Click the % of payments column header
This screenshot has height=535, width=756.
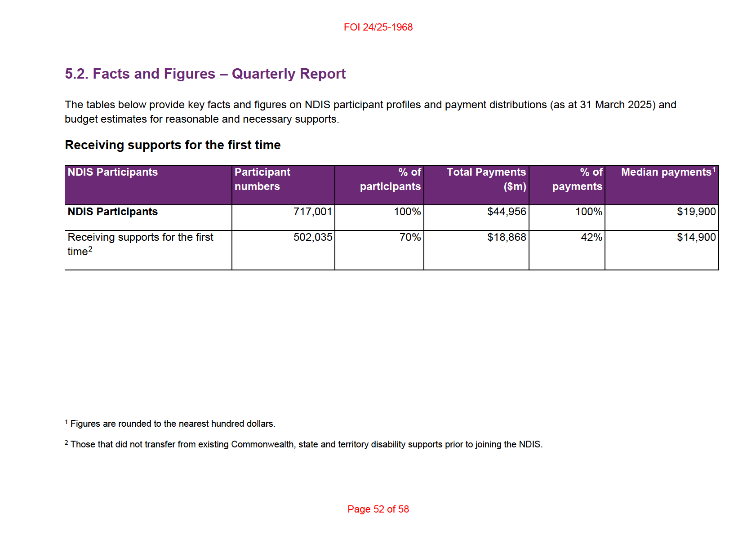point(567,185)
